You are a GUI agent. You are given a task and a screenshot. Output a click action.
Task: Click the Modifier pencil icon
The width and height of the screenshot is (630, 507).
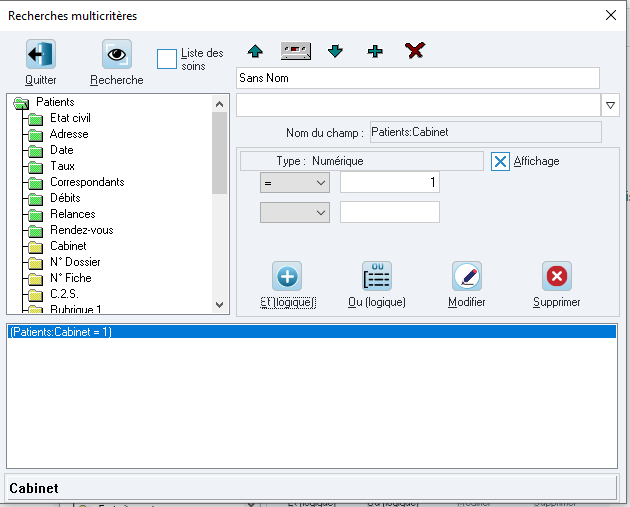[x=467, y=276]
